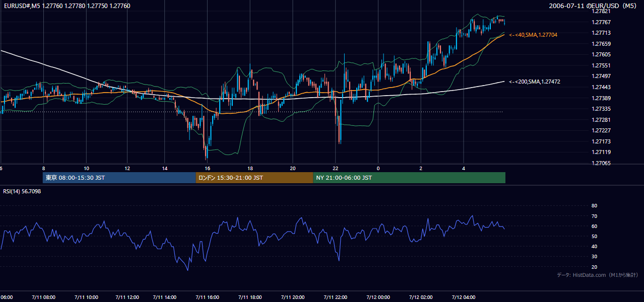Click the 7/12 00:00 bottom time label
The image size is (644, 302).
coord(378,297)
